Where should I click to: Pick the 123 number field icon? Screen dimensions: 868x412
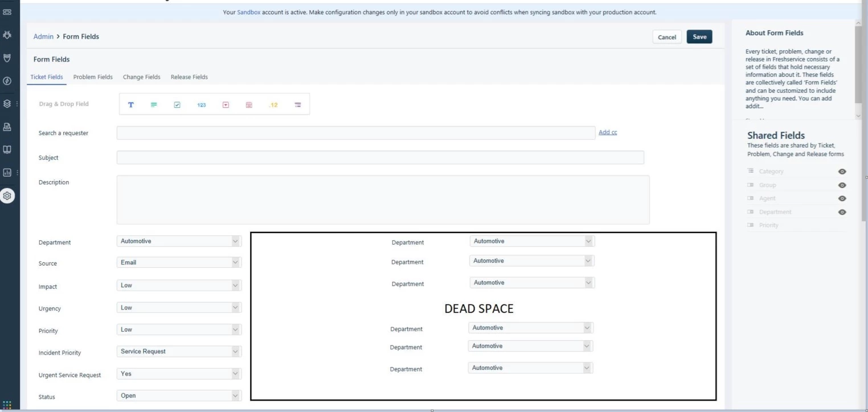tap(201, 105)
